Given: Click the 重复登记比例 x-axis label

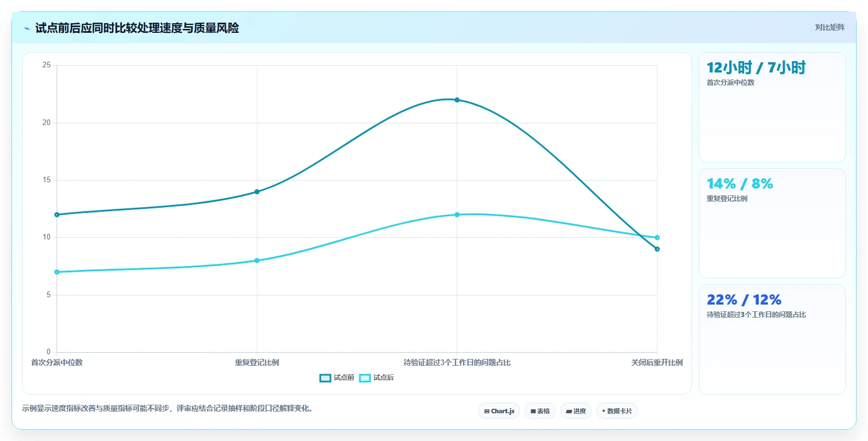Looking at the screenshot, I should pyautogui.click(x=257, y=362).
